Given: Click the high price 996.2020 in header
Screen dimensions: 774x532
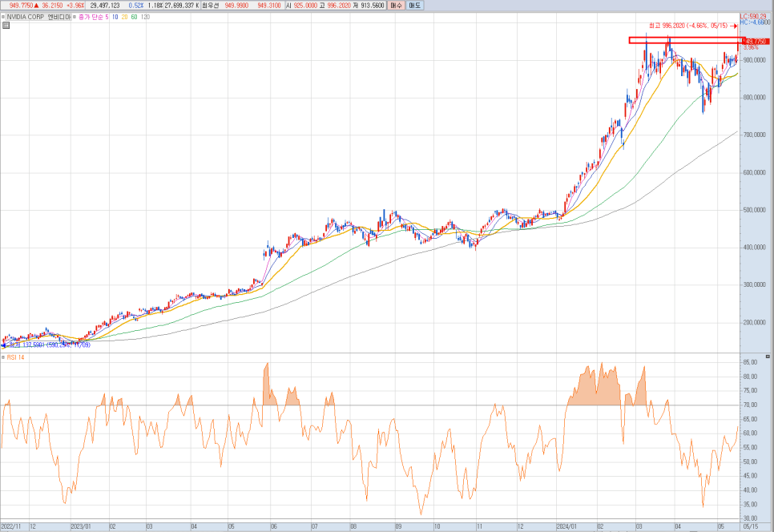Looking at the screenshot, I should click(x=339, y=6).
